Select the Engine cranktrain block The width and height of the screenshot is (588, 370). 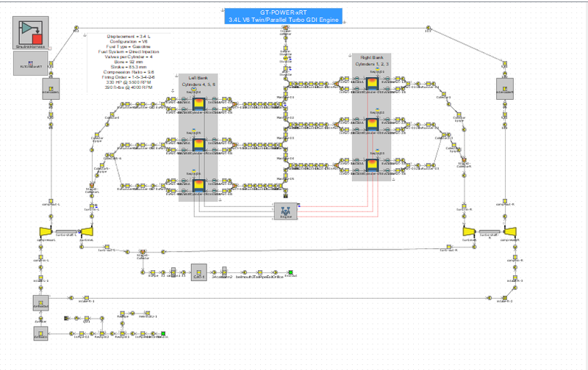pos(285,211)
